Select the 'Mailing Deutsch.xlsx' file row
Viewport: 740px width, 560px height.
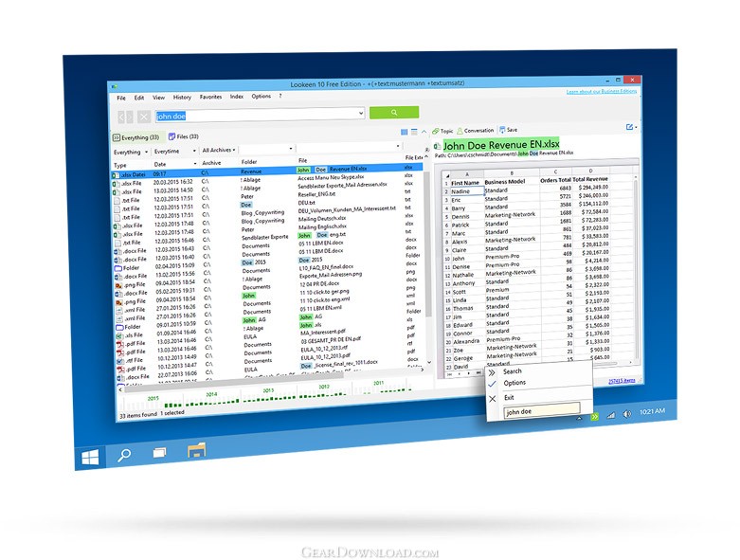322,219
